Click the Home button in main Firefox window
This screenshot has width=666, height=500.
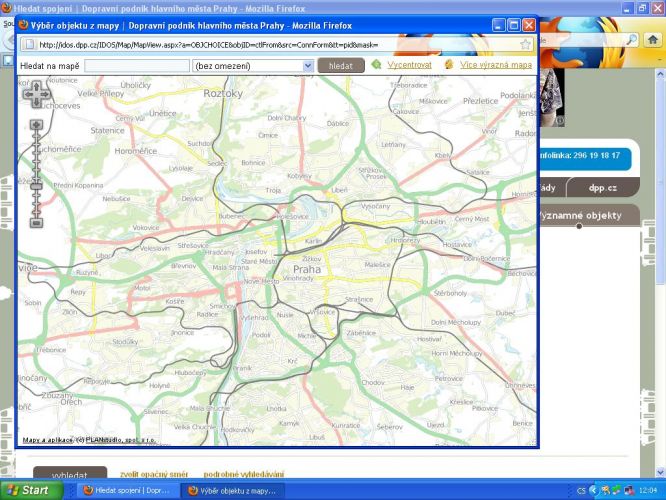[653, 40]
